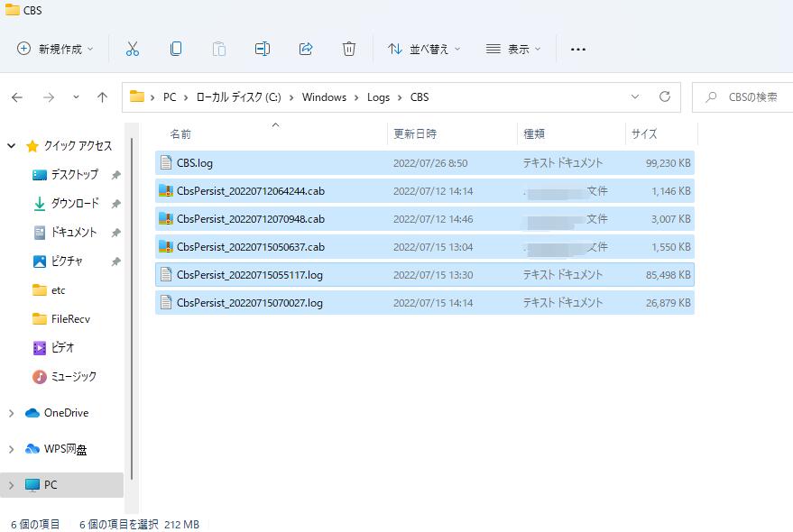Unpin ピクチャ from quick access
This screenshot has height=532, width=793.
click(x=115, y=261)
